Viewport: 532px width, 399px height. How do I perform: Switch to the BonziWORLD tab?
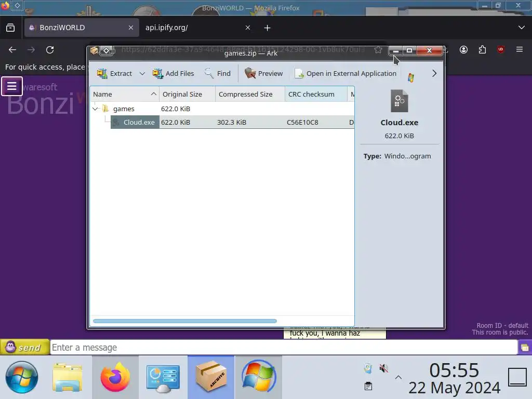coord(82,28)
